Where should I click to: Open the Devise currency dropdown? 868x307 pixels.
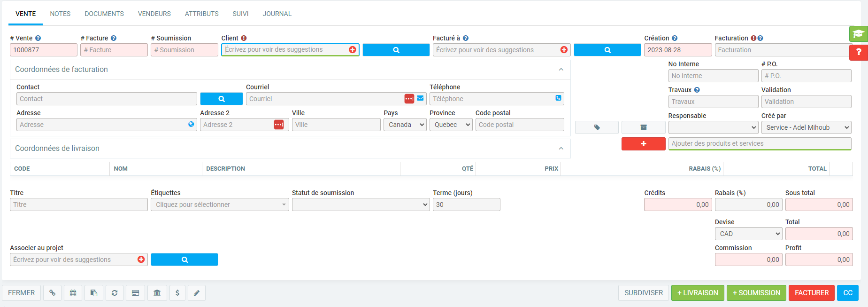click(748, 234)
